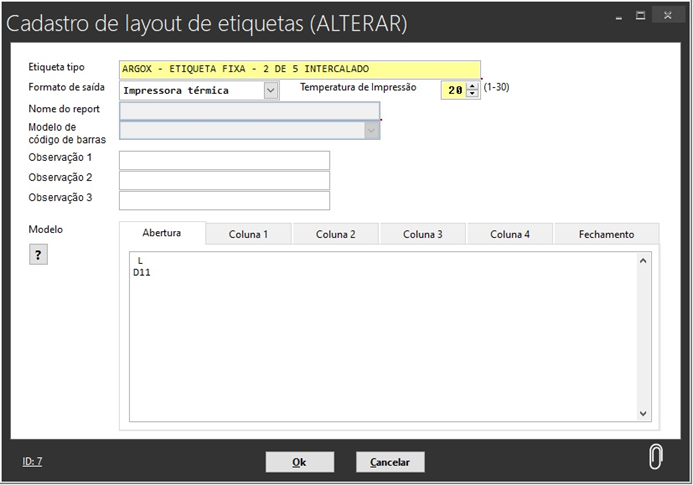
Task: Switch to the Coluna 2 tab
Action: pyautogui.click(x=335, y=234)
